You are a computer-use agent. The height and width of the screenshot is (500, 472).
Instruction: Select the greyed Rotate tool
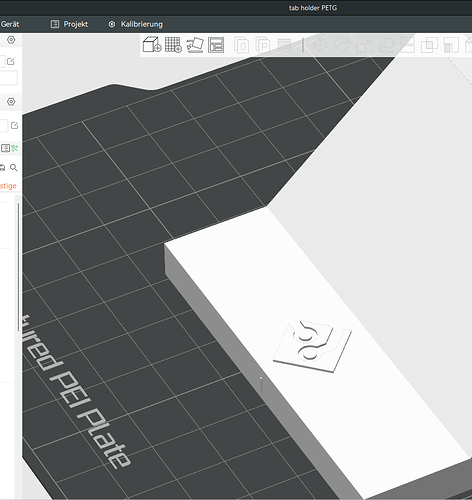coord(342,45)
